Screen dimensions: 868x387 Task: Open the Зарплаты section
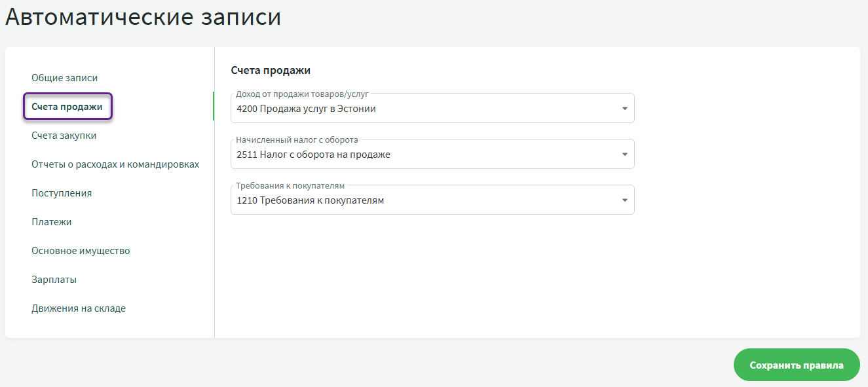(x=54, y=280)
